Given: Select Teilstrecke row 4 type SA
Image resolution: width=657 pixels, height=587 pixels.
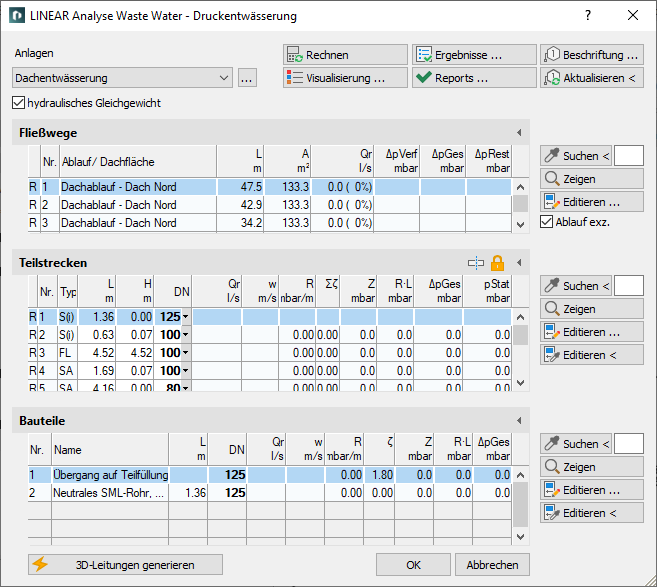Looking at the screenshot, I should coord(270,371).
